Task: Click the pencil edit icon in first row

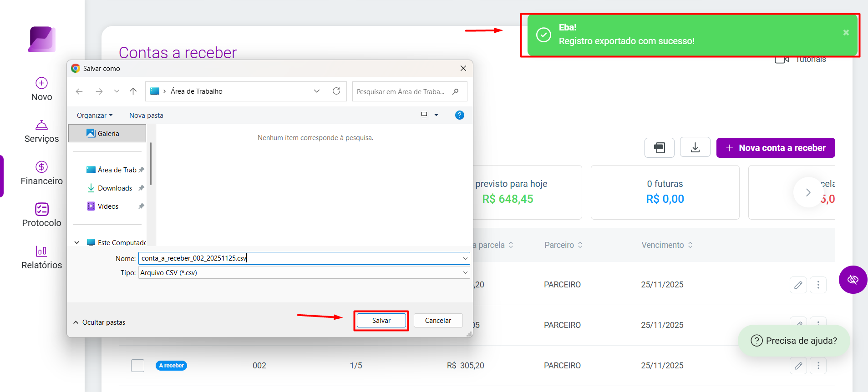Action: 798,285
